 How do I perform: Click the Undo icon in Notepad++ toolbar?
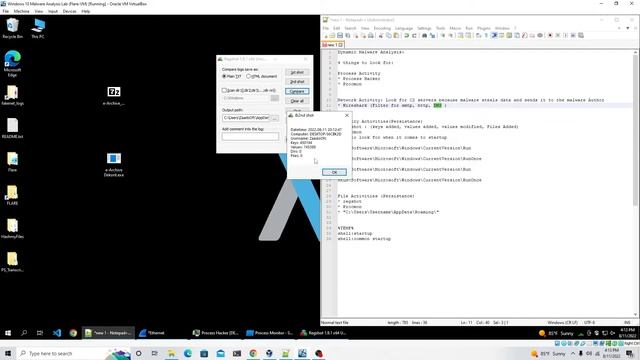[407, 36]
